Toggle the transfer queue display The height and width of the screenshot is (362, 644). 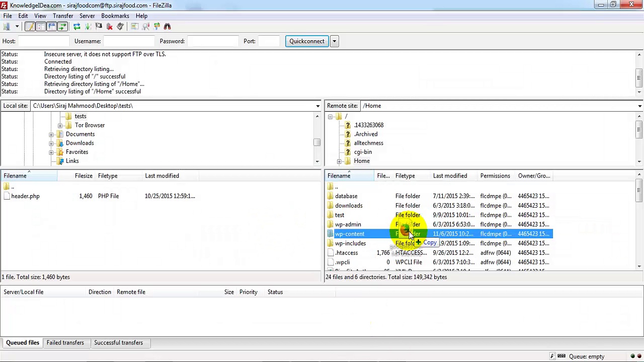coord(62,26)
